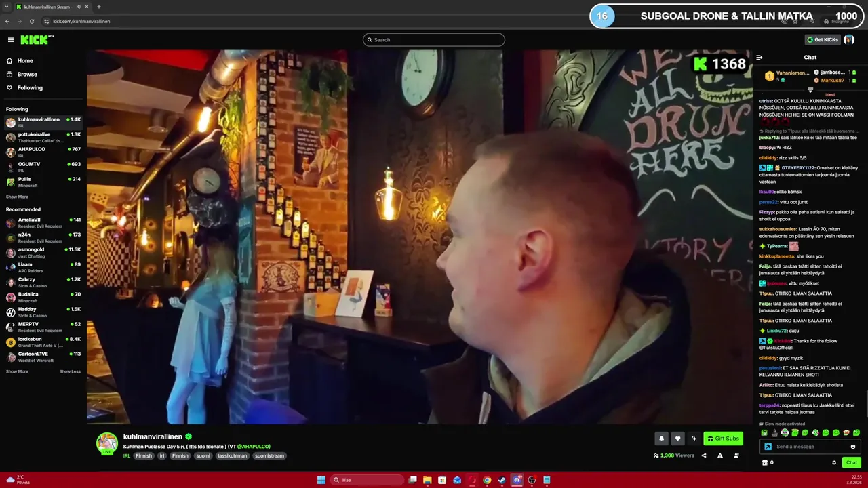Reload the page in browser
Image resolution: width=868 pixels, height=488 pixels.
coord(31,21)
